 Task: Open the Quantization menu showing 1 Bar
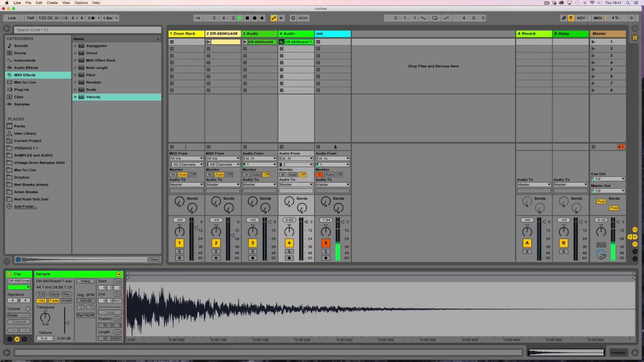(x=111, y=18)
